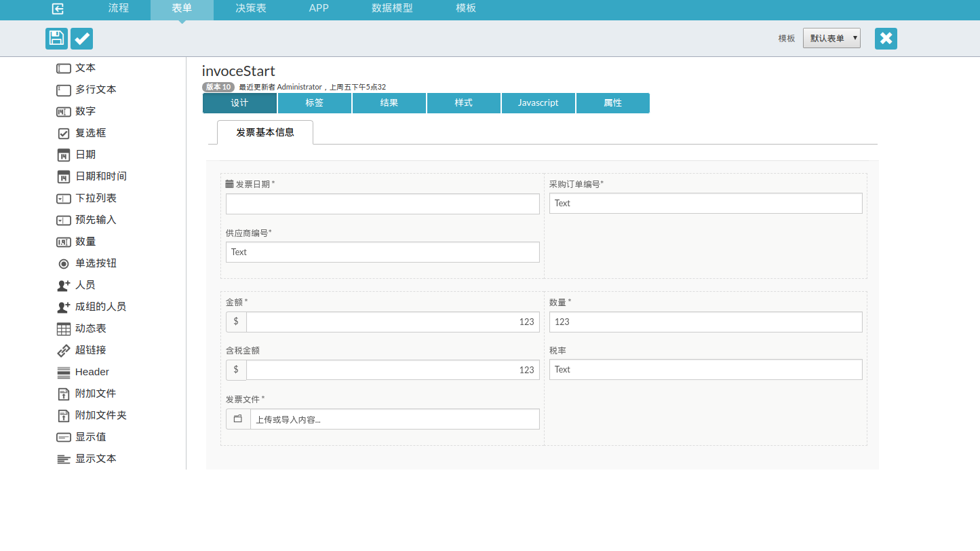The width and height of the screenshot is (980, 551).
Task: Validate the form with the checkmark icon
Action: 82,39
